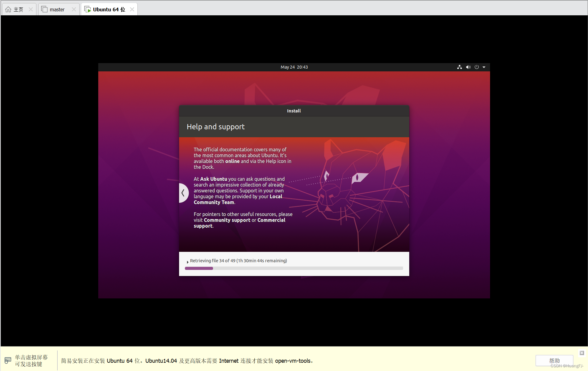
Task: Close the 主页 tab
Action: coord(31,9)
